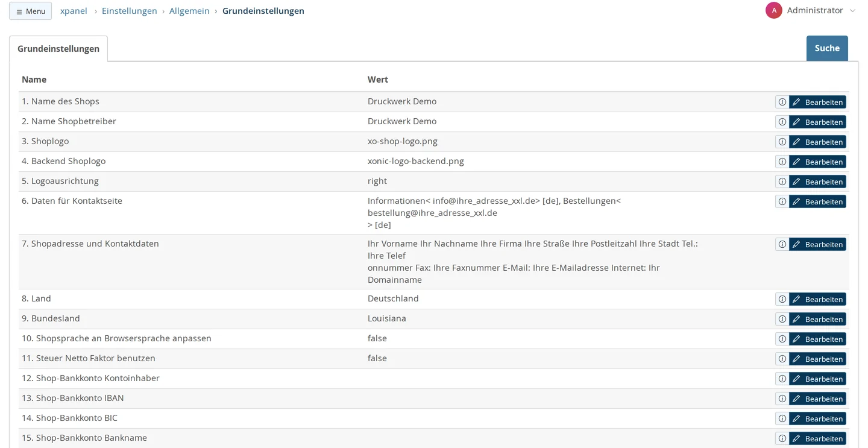View info for Backend Shoplogo setting
Image resolution: width=868 pixels, height=448 pixels.
point(782,162)
